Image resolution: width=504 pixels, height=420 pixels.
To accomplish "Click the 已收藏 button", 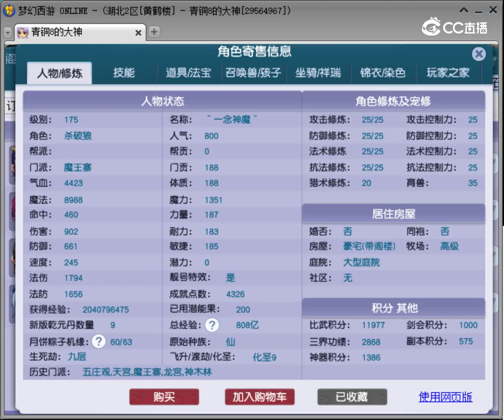I will [352, 397].
